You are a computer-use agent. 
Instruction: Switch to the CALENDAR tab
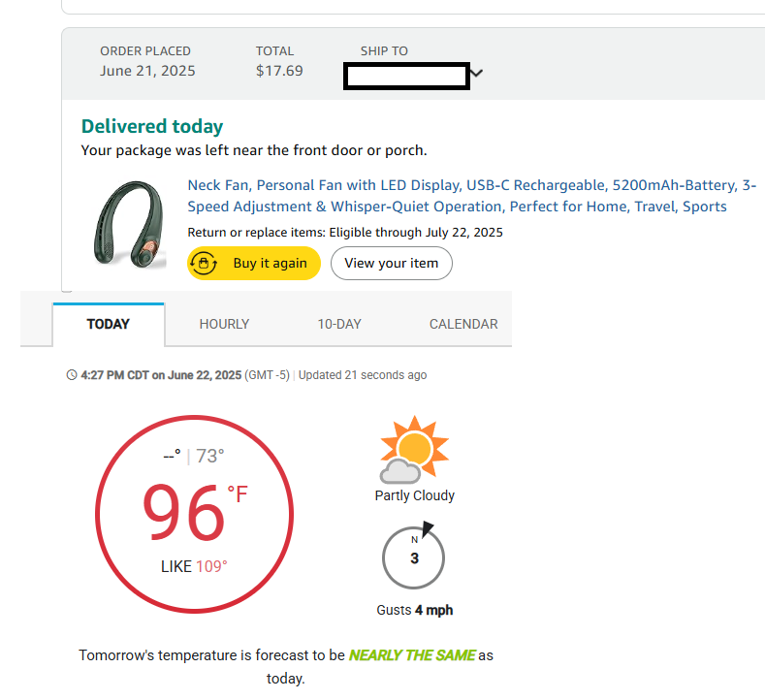(463, 325)
